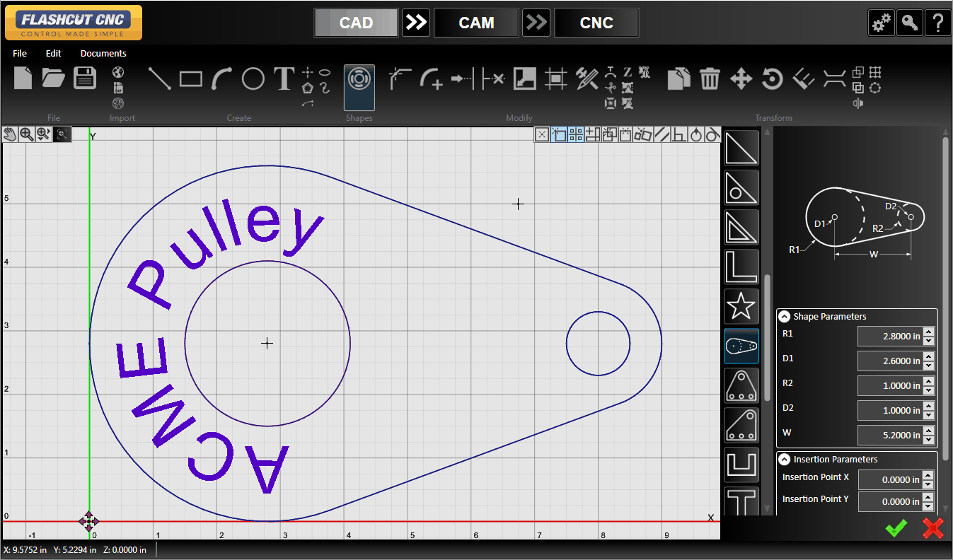This screenshot has width=953, height=560.
Task: Cancel shape with red X button
Action: [933, 528]
